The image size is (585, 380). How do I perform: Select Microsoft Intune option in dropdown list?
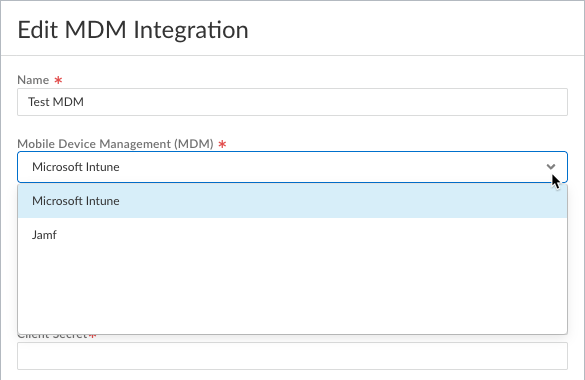(292, 201)
